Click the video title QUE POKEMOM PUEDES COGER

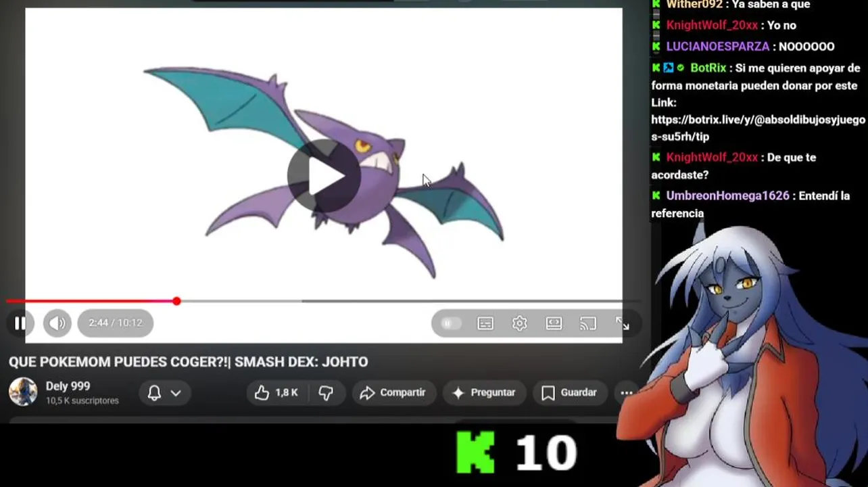click(188, 362)
